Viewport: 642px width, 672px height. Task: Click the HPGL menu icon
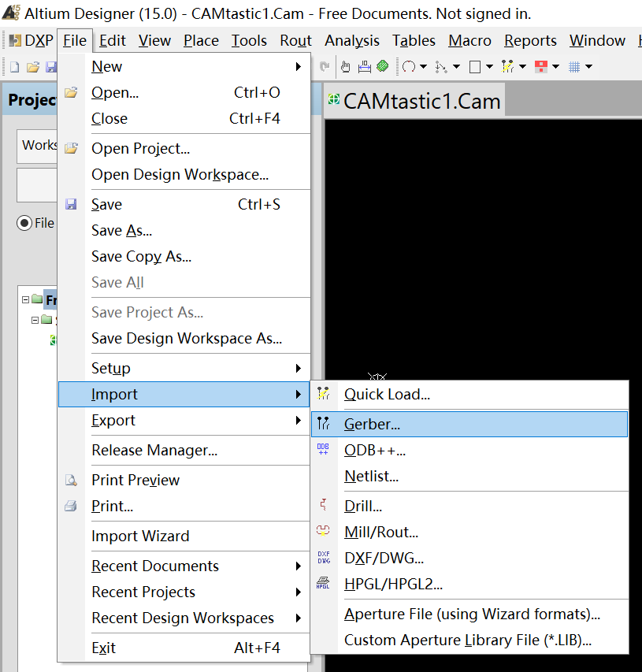pyautogui.click(x=323, y=583)
